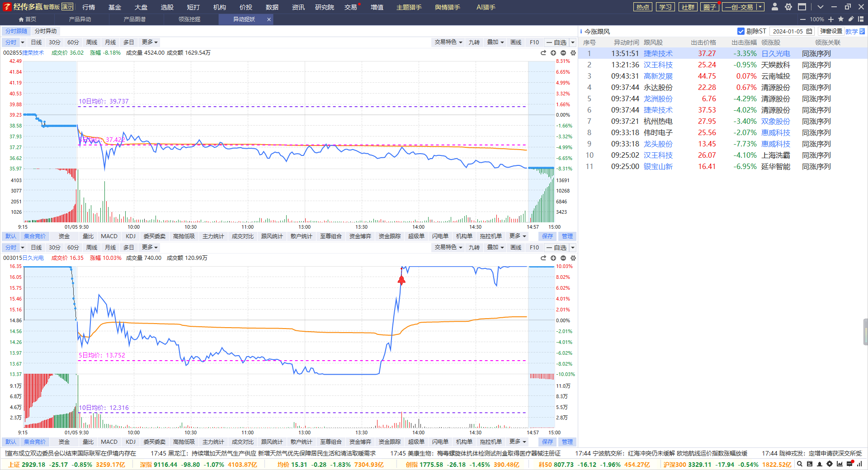Open F10 on the 日久光电 chart
The image size is (868, 470).
(534, 247)
